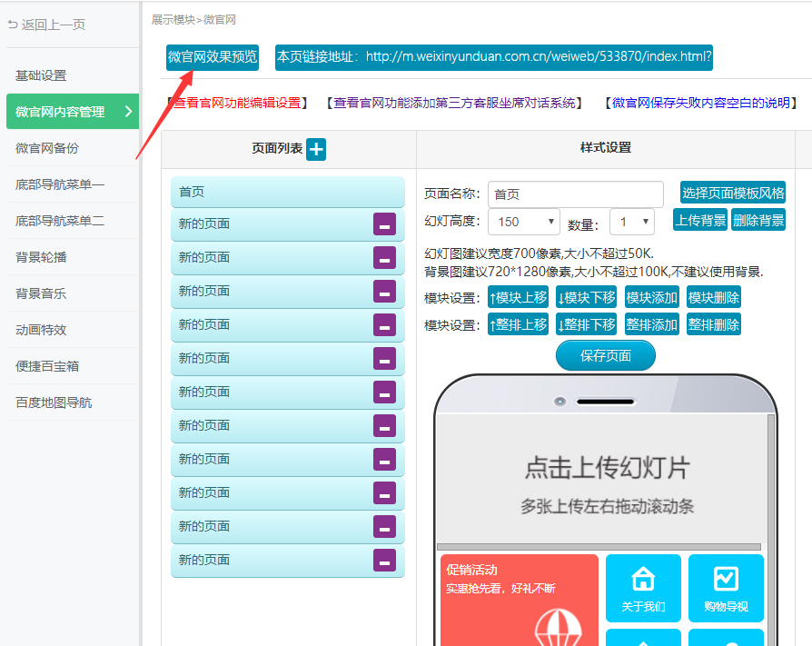Open the 购物导视 chart icon tile

[726, 587]
